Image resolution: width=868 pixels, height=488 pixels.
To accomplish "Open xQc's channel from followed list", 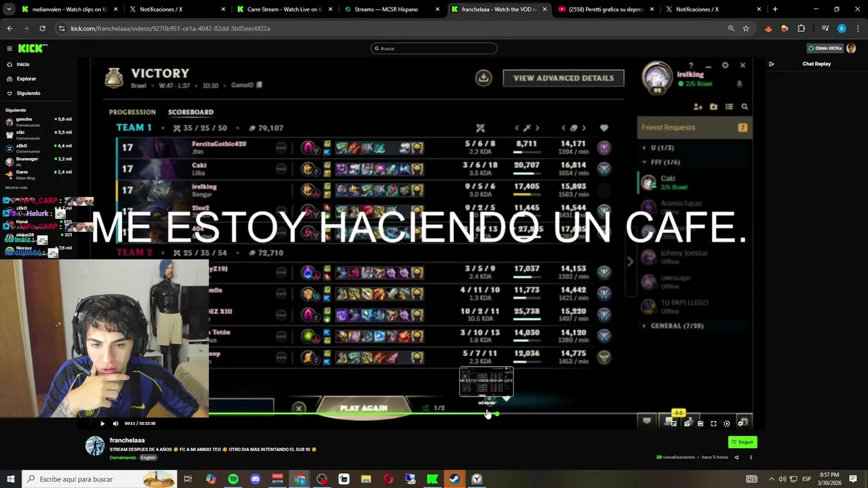I will 39,135.
